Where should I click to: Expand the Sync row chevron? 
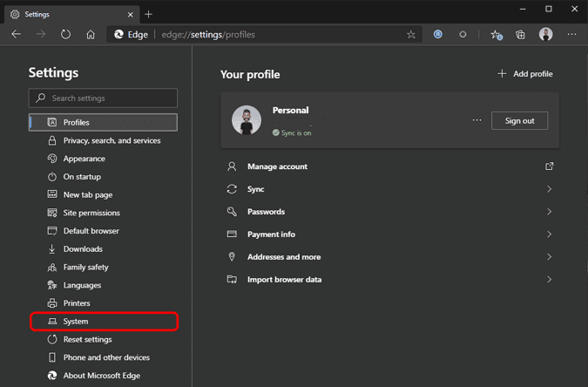(549, 189)
